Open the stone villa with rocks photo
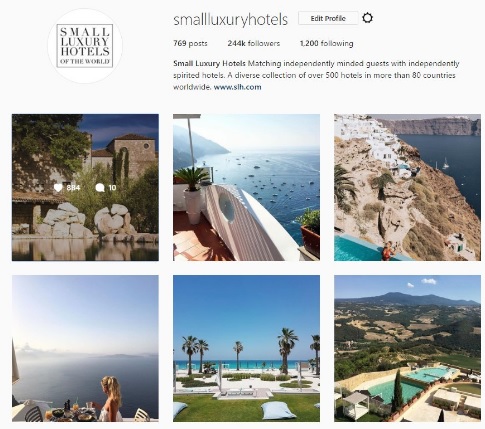This screenshot has width=485, height=429. point(85,188)
